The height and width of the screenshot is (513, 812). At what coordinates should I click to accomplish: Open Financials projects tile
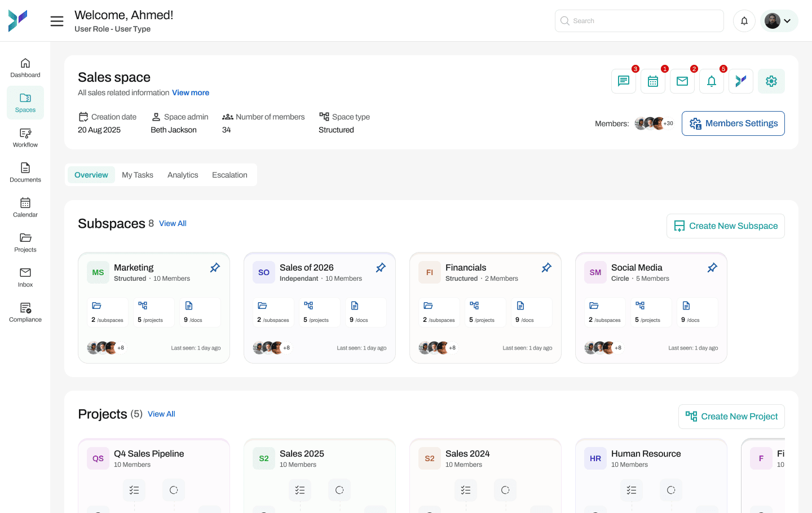(x=486, y=312)
